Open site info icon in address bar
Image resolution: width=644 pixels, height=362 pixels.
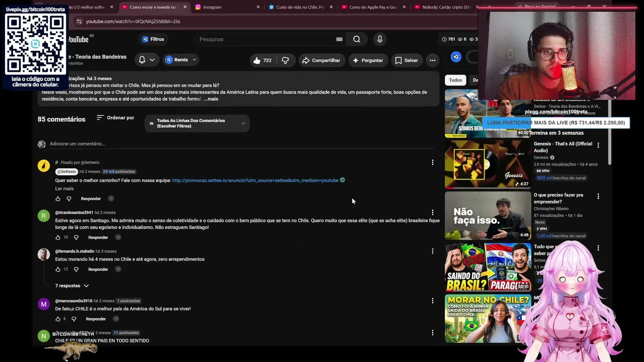pos(79,22)
